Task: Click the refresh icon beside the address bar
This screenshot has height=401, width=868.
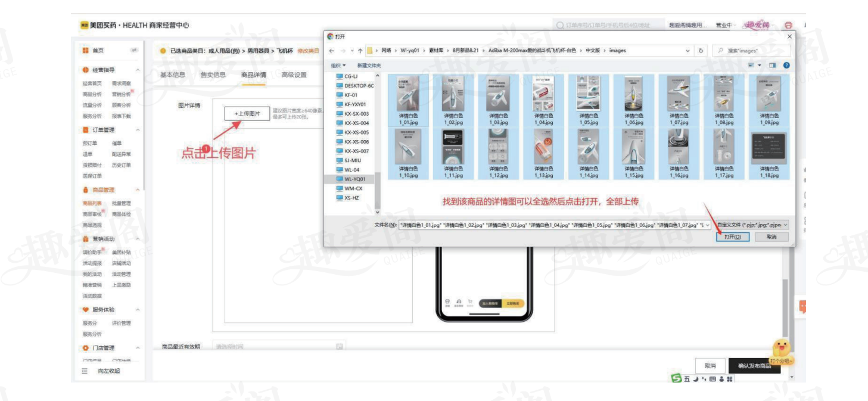Action: tap(701, 51)
